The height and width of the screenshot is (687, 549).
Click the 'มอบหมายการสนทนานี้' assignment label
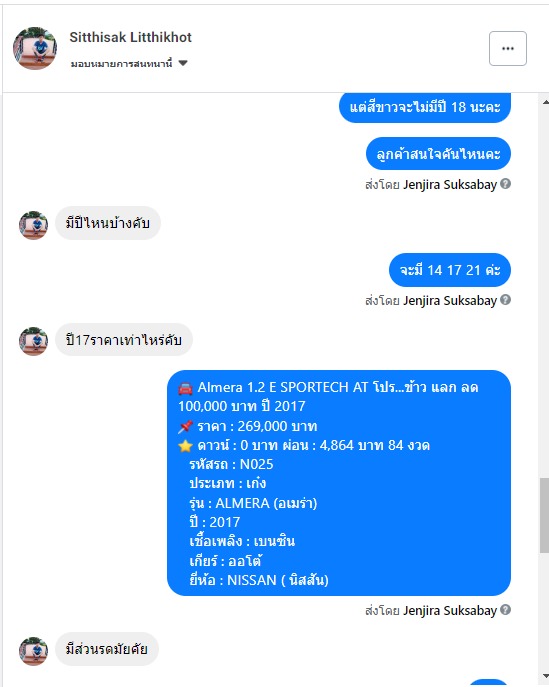pos(121,64)
